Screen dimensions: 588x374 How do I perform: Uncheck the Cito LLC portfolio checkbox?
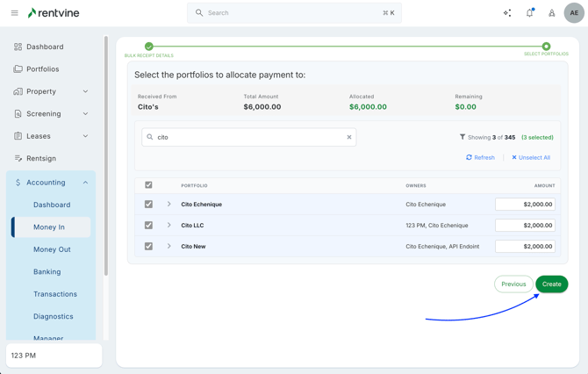tap(148, 226)
